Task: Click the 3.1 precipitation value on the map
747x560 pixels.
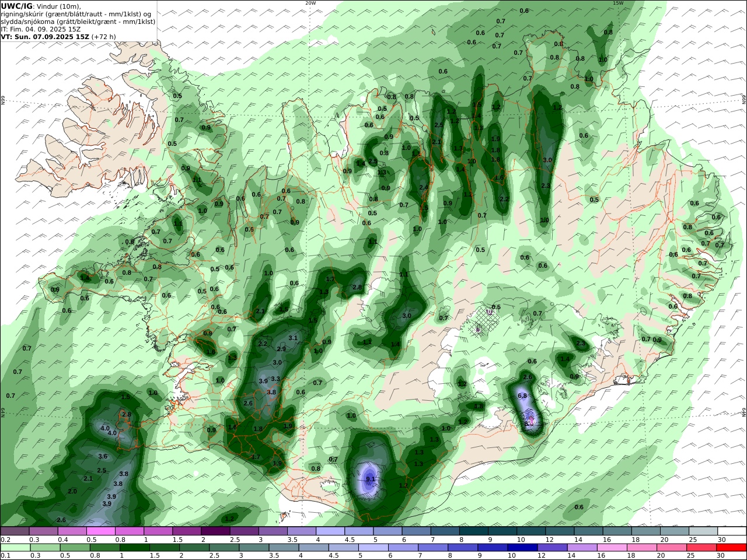Action: coord(293,338)
